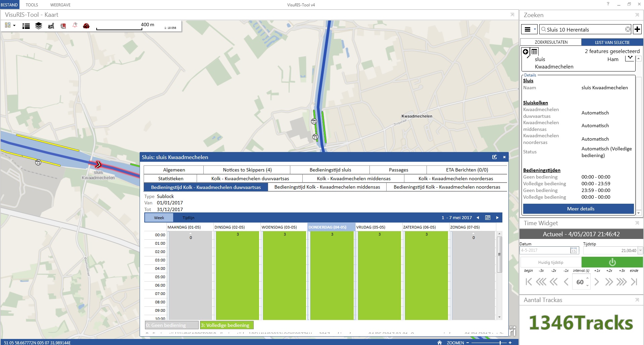Fast forward at +3x speed
This screenshot has height=345, width=644.
point(622,282)
